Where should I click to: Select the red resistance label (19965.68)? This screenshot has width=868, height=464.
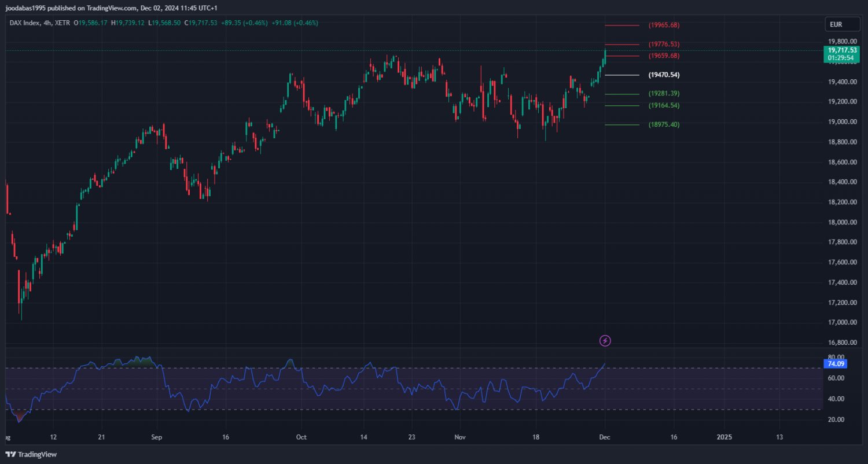[x=664, y=25]
